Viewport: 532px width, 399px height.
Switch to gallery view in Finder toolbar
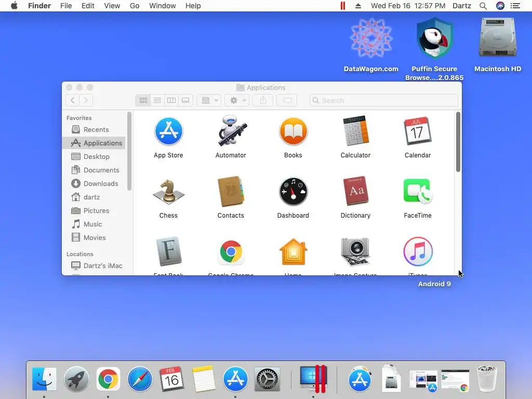(x=185, y=100)
